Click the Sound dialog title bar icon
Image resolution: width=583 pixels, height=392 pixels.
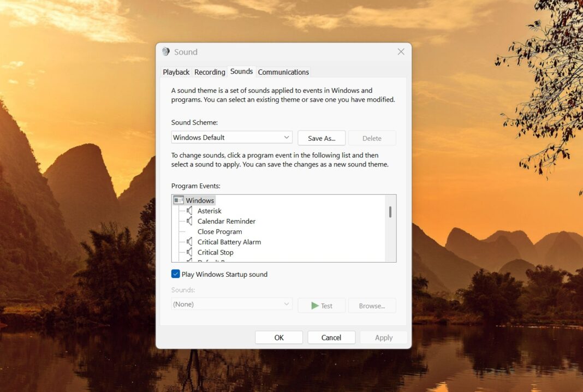point(165,51)
